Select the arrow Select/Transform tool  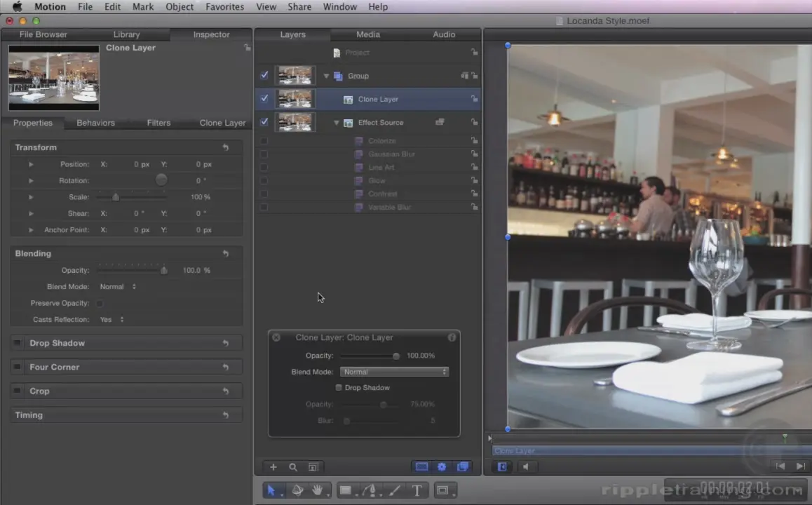tap(271, 490)
